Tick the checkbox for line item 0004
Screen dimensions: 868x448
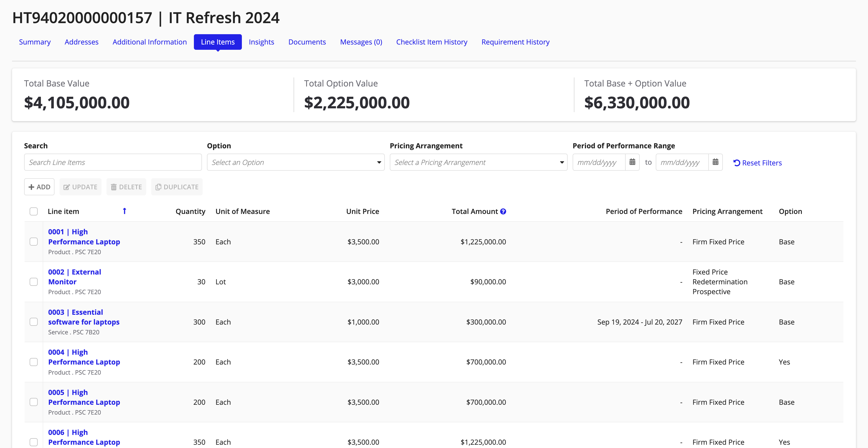tap(34, 362)
